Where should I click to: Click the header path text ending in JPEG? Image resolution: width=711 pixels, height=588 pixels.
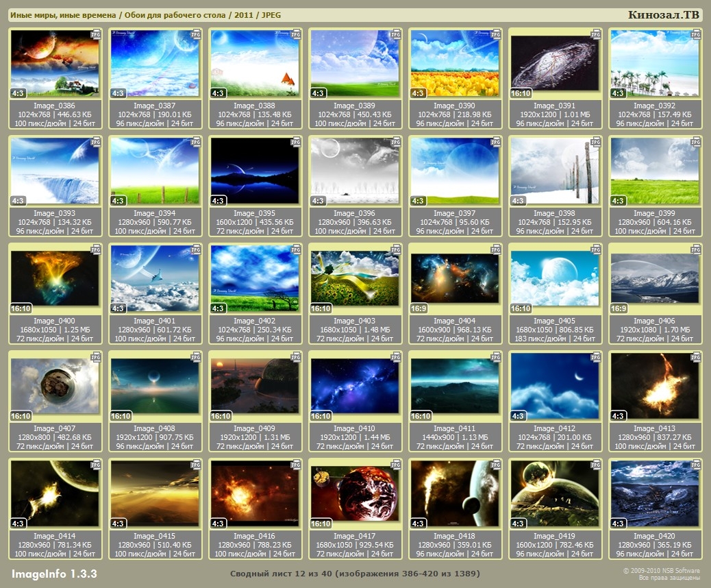point(145,15)
